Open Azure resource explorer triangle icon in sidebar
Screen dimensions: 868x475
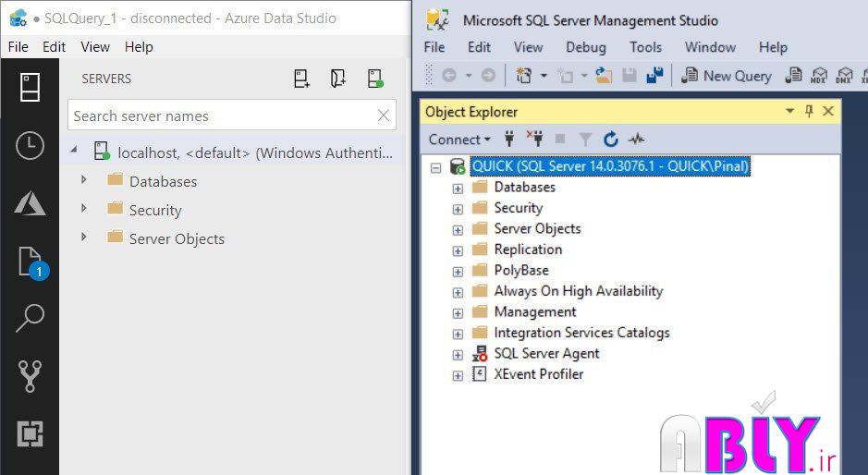(x=30, y=203)
